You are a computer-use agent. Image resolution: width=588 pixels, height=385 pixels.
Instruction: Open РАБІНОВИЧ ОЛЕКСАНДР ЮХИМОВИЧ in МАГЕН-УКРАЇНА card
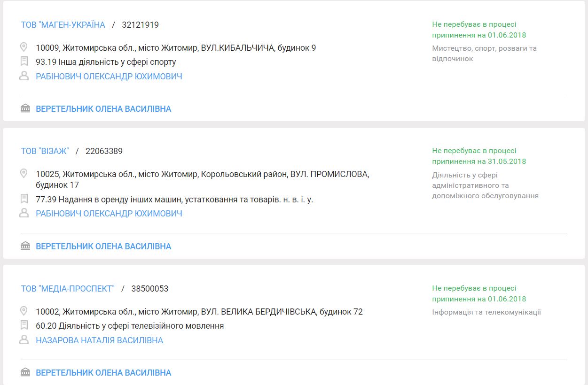[109, 77]
